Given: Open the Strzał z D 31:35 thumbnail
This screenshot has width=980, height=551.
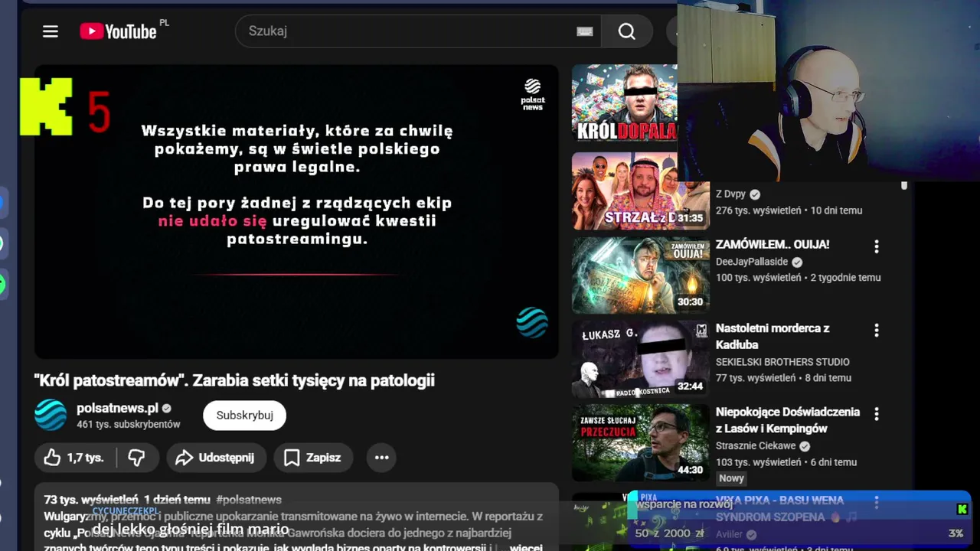Looking at the screenshot, I should pos(640,191).
